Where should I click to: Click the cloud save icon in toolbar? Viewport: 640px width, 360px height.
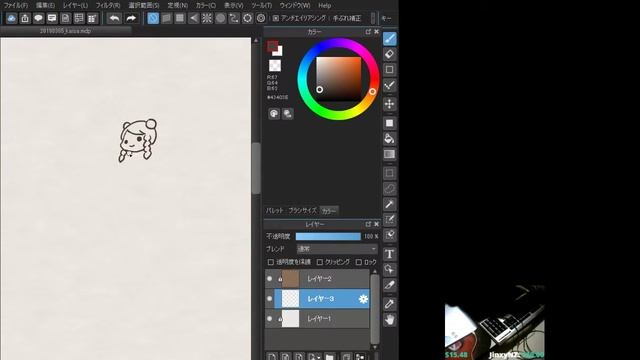click(x=11, y=18)
